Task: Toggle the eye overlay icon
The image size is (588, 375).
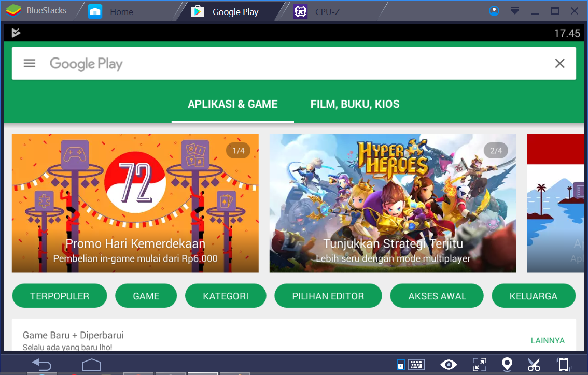Action: (449, 364)
